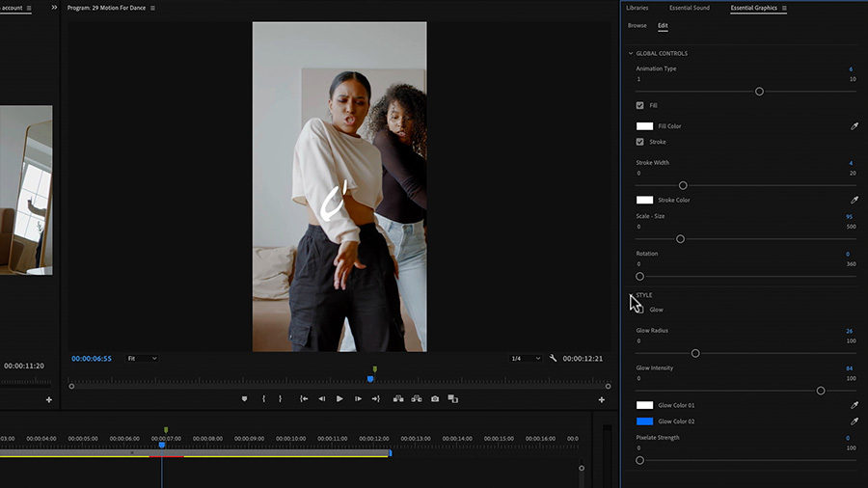Click the blue current timecode 00:00:06:55
The width and height of the screenshot is (868, 488).
click(x=92, y=358)
